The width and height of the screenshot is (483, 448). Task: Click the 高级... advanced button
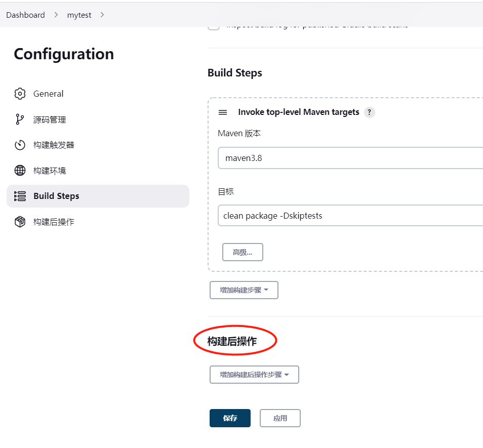[x=243, y=252]
